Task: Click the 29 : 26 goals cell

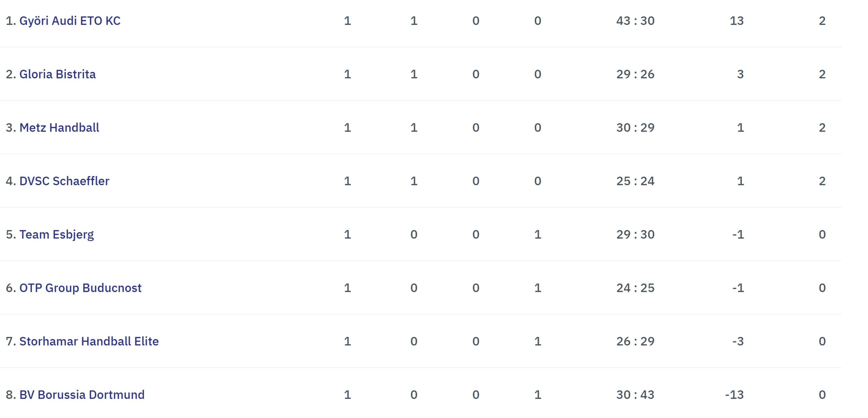Action: click(635, 74)
